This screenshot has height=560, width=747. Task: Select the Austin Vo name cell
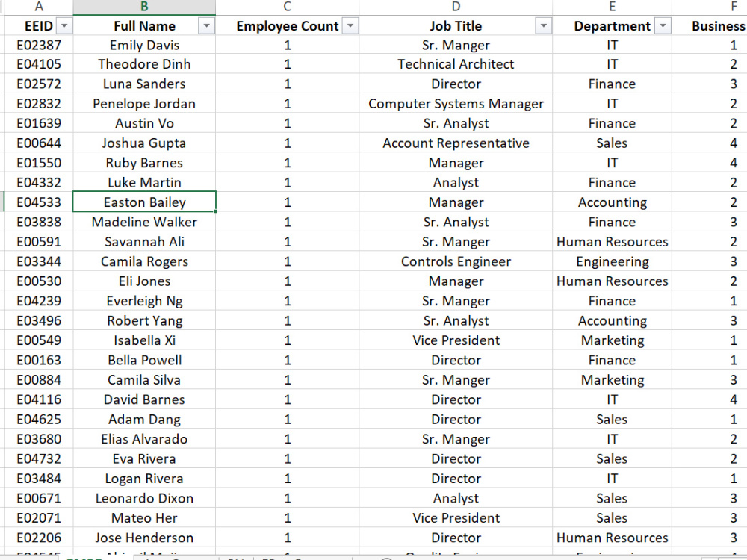coord(144,123)
